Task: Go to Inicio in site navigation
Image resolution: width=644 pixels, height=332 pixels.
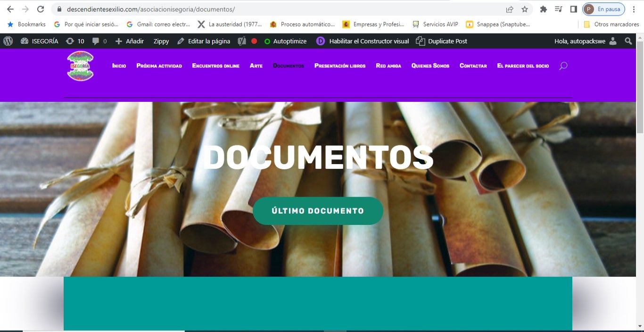Action: pyautogui.click(x=119, y=66)
